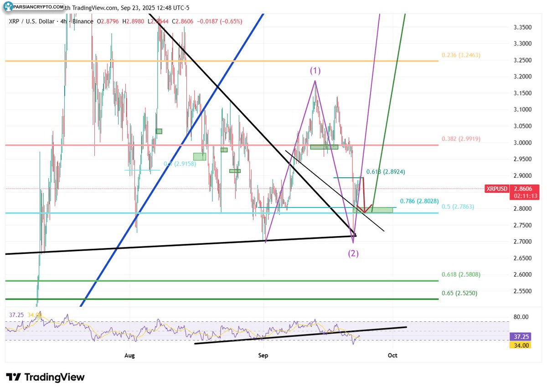Click the 02:11:13 candle countdown

(x=526, y=196)
